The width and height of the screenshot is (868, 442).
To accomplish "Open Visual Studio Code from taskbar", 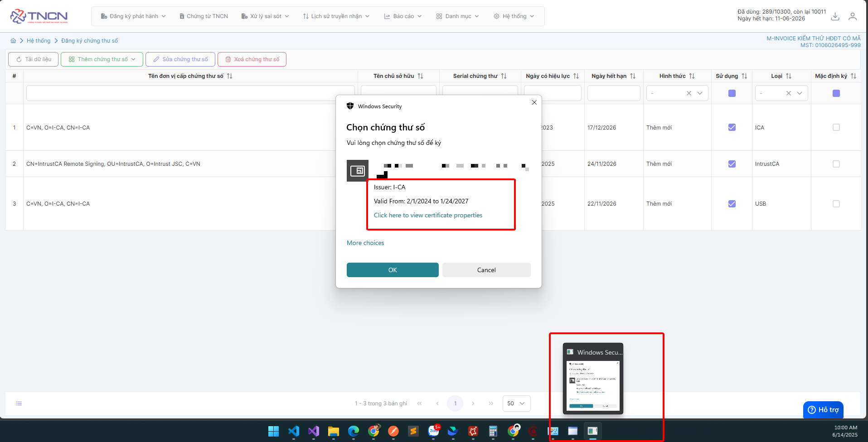I will click(294, 431).
